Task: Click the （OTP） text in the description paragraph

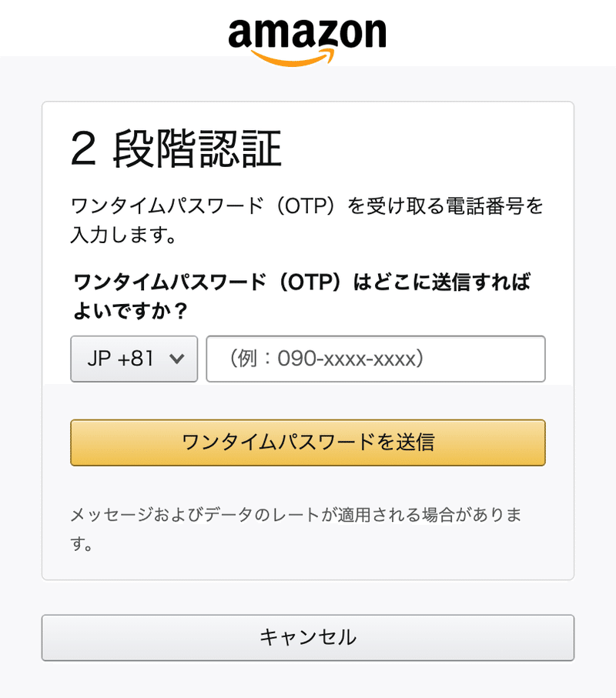Action: [x=306, y=206]
